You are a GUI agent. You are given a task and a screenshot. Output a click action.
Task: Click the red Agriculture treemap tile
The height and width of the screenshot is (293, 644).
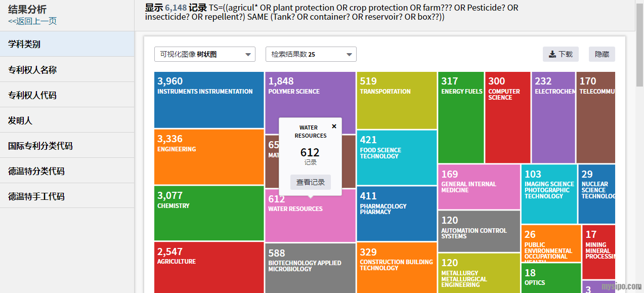tap(209, 267)
